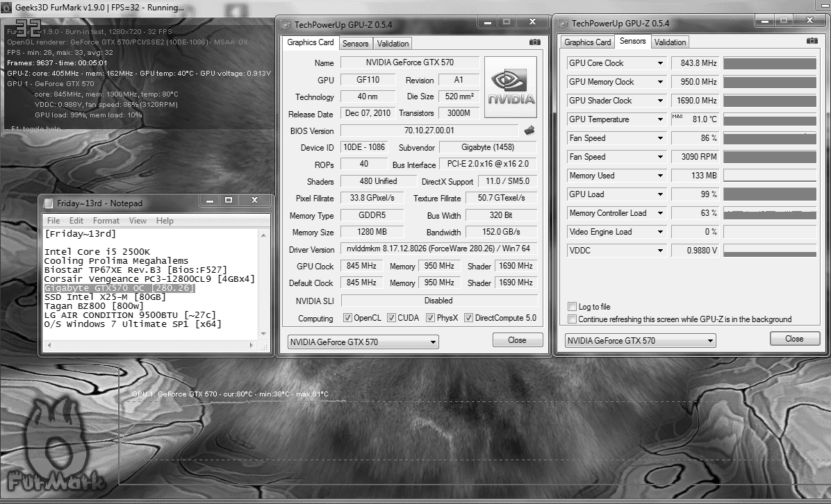Click the Bandwidth 152.0 GB/s field

pos(501,232)
